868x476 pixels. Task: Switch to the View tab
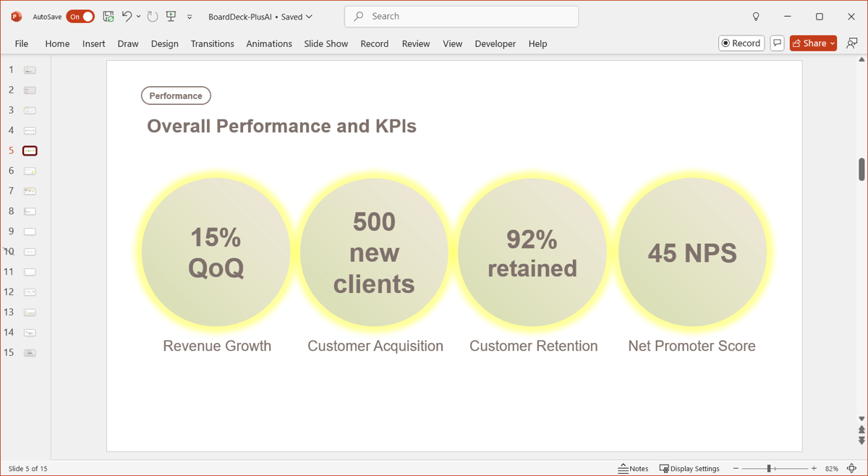click(x=452, y=43)
